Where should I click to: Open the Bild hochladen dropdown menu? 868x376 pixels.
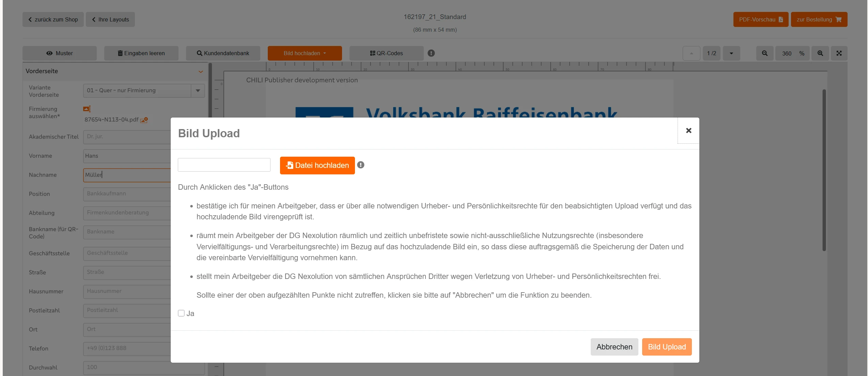(305, 53)
